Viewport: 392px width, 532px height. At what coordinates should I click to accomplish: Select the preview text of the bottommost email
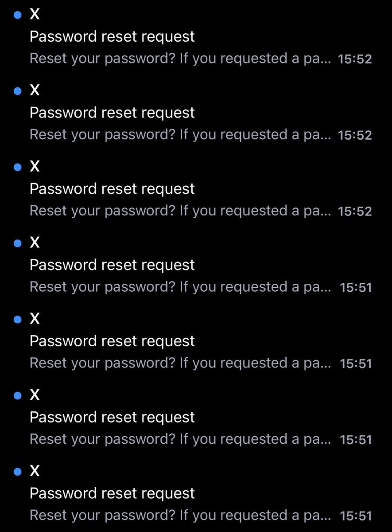point(180,516)
